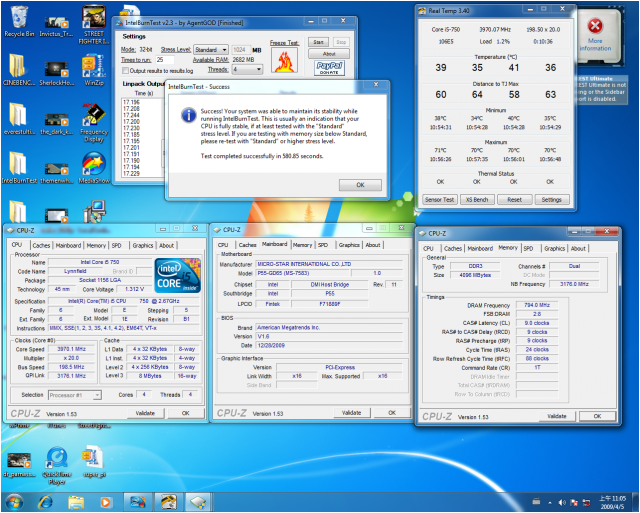The image size is (640, 513).
Task: Switch to Caches tab in the processor CPU-Z window
Action: 41,245
